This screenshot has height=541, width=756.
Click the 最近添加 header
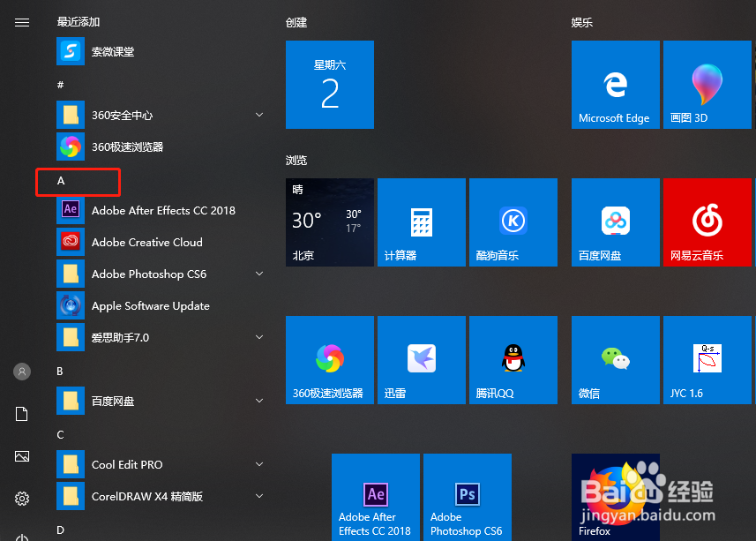point(79,22)
